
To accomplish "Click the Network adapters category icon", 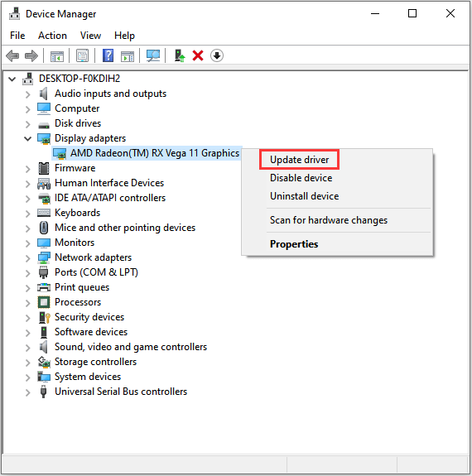I will (x=44, y=257).
